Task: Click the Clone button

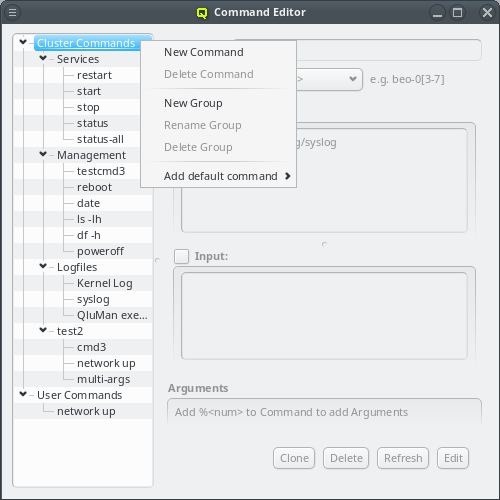Action: (294, 458)
